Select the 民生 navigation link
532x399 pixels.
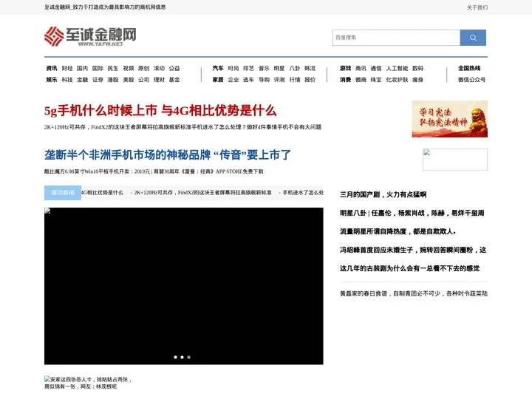113,68
